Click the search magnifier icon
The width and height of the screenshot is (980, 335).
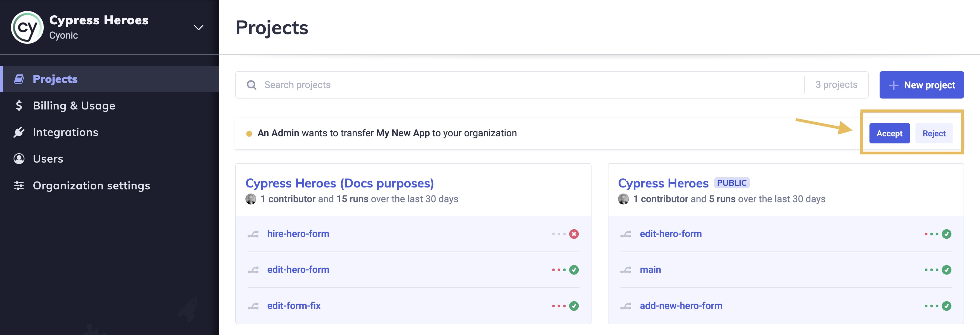tap(251, 85)
